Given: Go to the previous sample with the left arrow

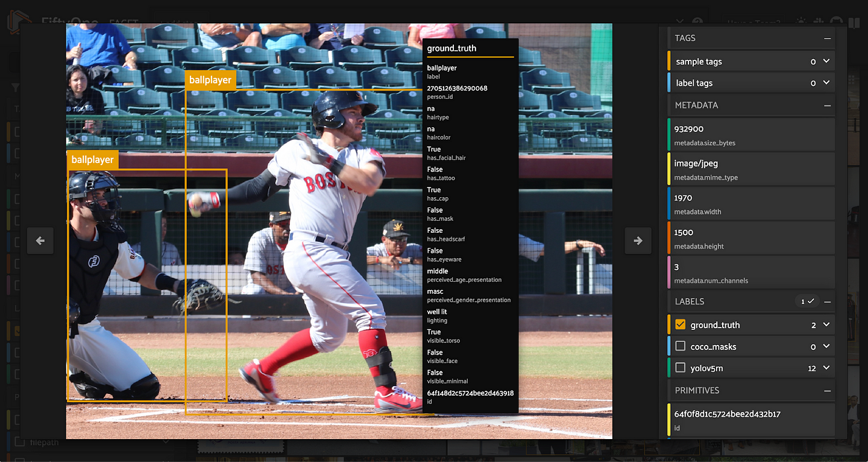Looking at the screenshot, I should coord(40,241).
